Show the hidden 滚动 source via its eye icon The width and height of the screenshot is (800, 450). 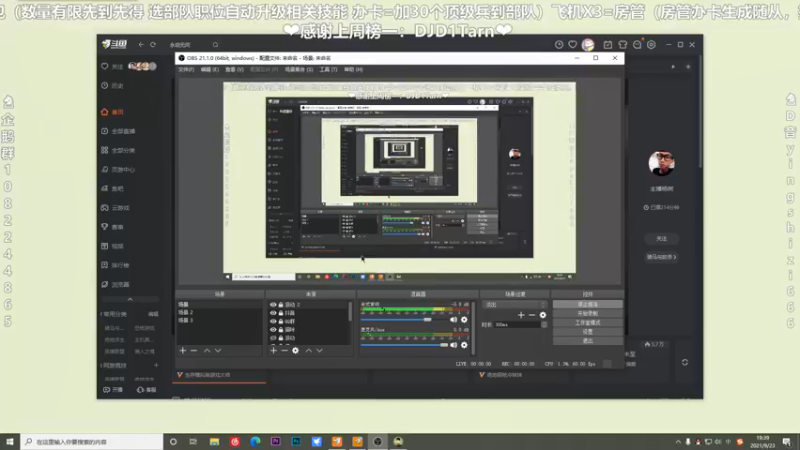tap(273, 338)
